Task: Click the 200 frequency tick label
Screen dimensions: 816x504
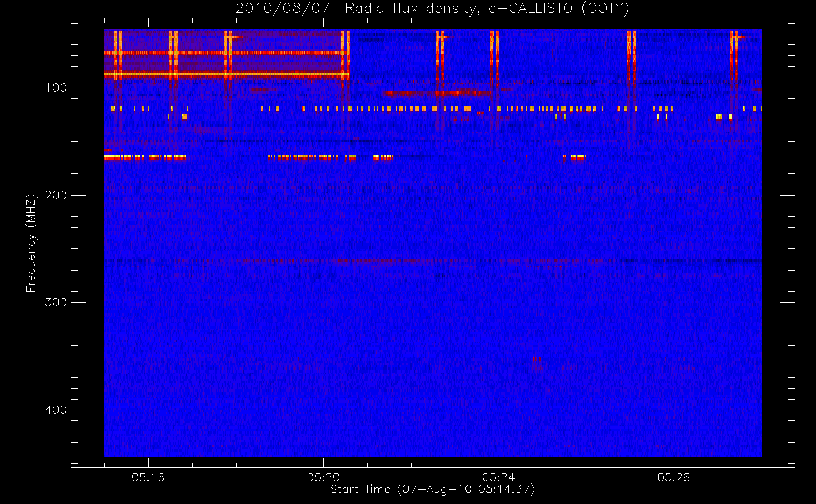Action: (56, 195)
